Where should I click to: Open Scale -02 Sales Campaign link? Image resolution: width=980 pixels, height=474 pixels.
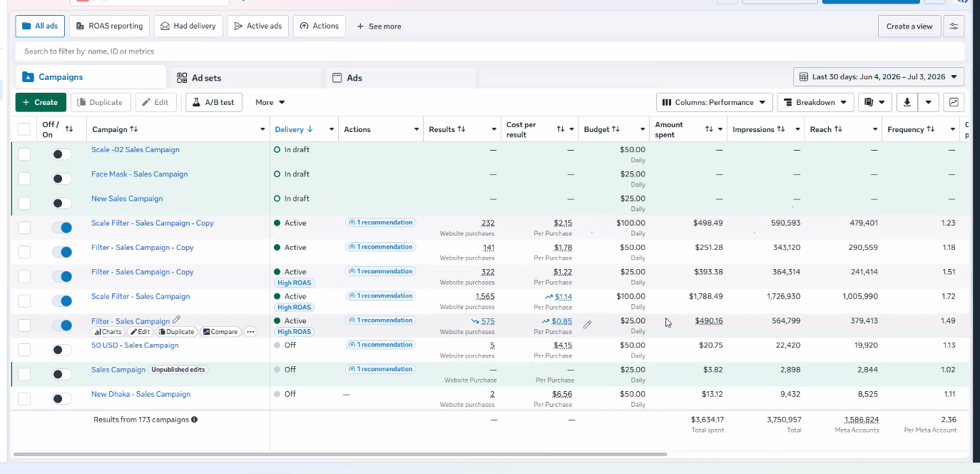[x=136, y=150]
